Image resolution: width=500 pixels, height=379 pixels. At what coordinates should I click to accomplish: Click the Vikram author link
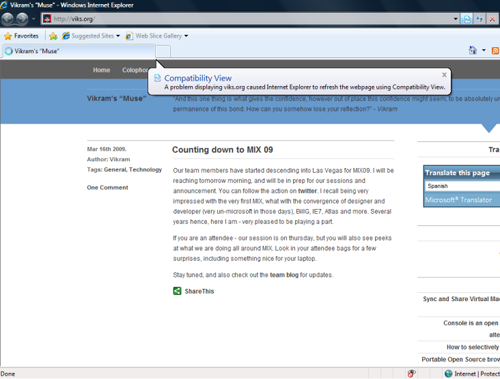coord(120,159)
